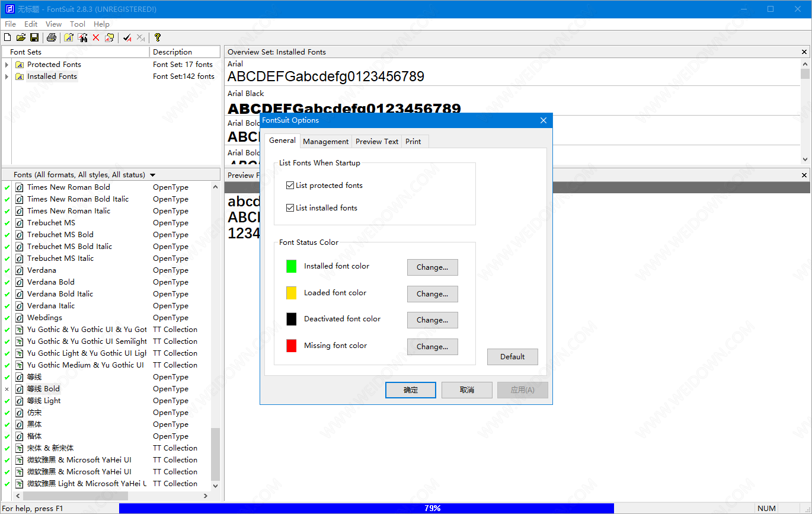The width and height of the screenshot is (812, 514).
Task: Click the folder with red A arrow icon
Action: click(110, 38)
